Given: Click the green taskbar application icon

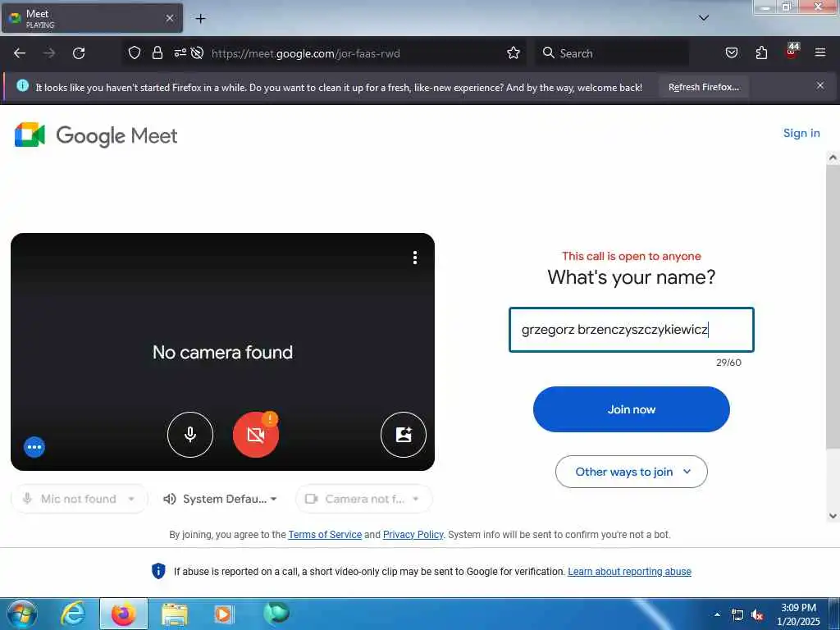Looking at the screenshot, I should click(276, 613).
